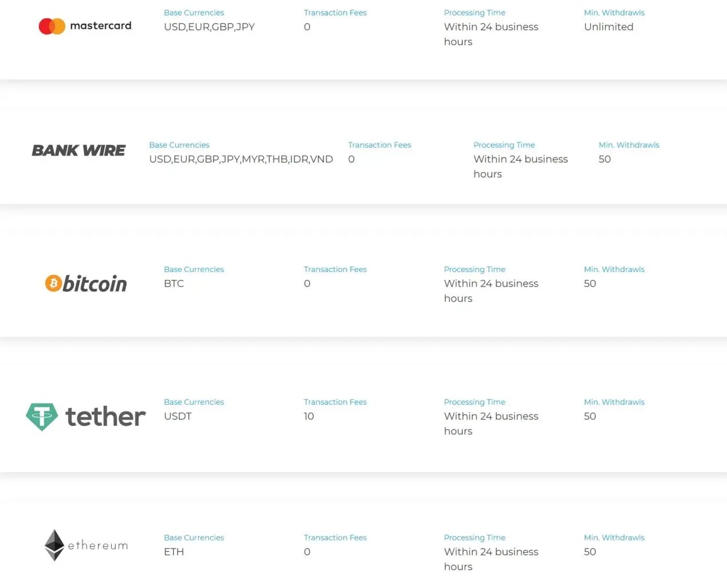Click the BTC base currency text

coord(174,283)
